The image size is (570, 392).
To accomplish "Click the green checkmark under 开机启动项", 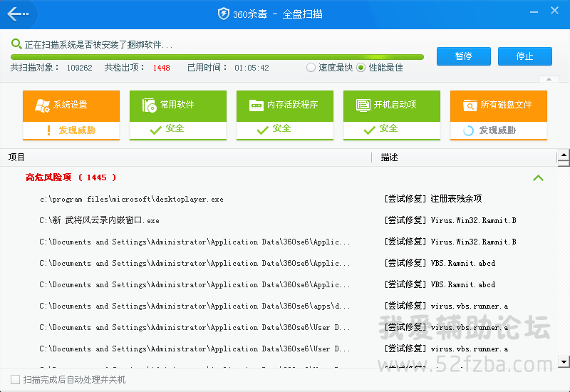I will coord(369,130).
